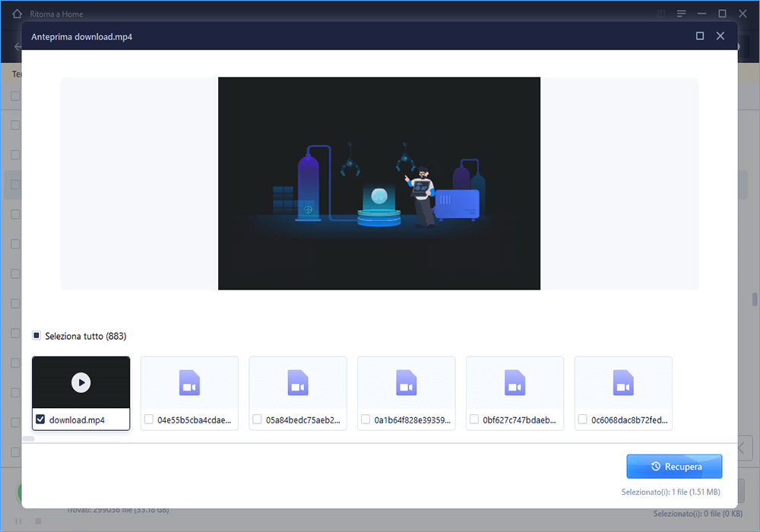Image resolution: width=760 pixels, height=532 pixels.
Task: Close the Anteprima download.mp4 preview
Action: click(720, 36)
